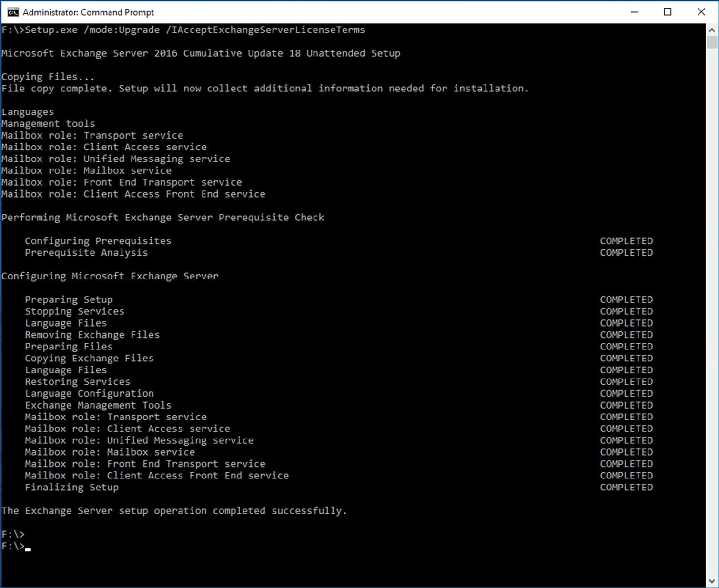Click the vertical scrollbar thumb
The image size is (719, 588).
click(712, 42)
